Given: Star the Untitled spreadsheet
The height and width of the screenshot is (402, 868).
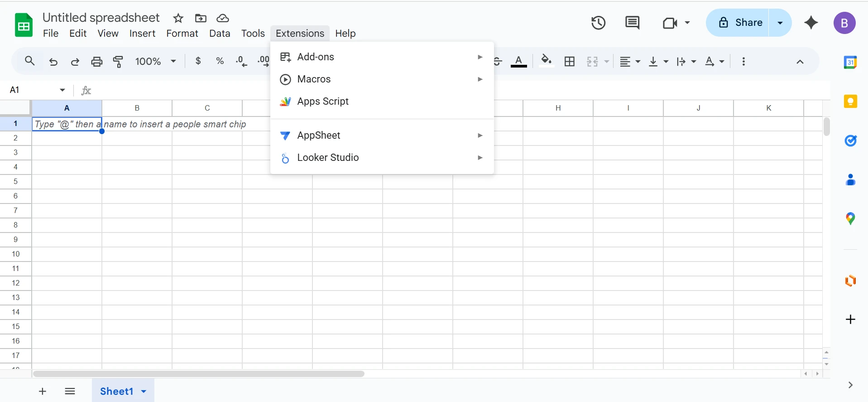Looking at the screenshot, I should pyautogui.click(x=178, y=18).
